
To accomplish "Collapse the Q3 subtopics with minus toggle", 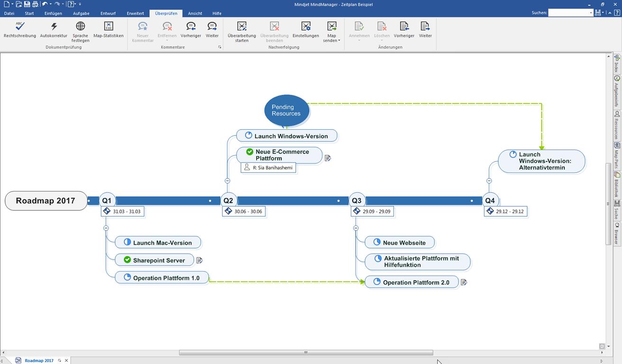I will point(356,227).
